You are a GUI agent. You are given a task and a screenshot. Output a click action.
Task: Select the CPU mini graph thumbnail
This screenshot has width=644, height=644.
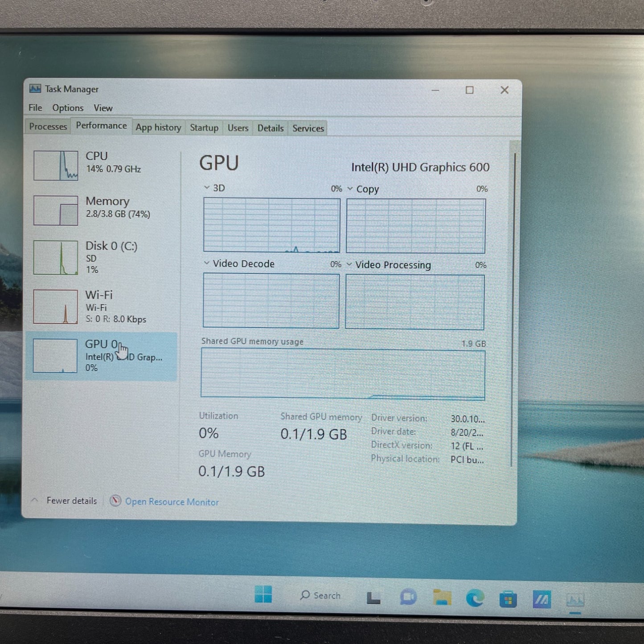click(x=56, y=165)
